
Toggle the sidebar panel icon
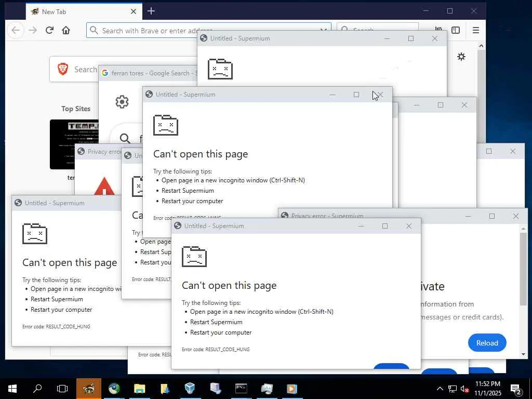456,30
